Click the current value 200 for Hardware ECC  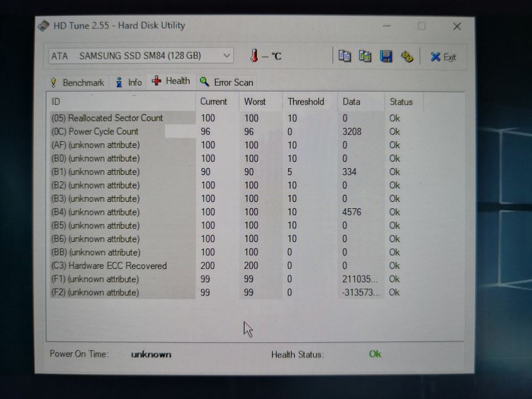tap(208, 266)
